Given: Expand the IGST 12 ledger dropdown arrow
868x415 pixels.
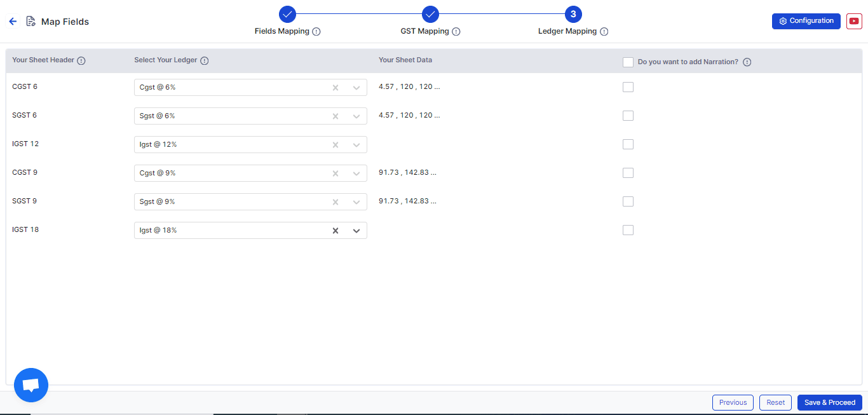Looking at the screenshot, I should [356, 145].
